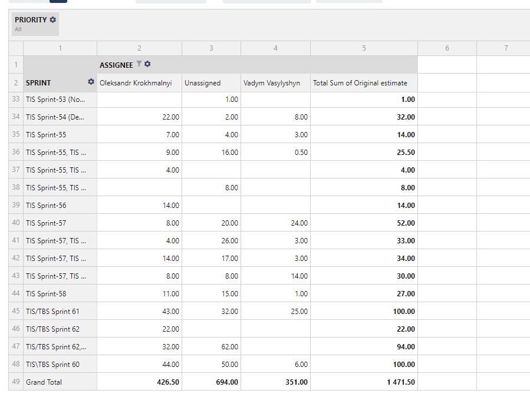Click the ASSIGNEE column header
This screenshot has height=420, width=530.
point(257,65)
